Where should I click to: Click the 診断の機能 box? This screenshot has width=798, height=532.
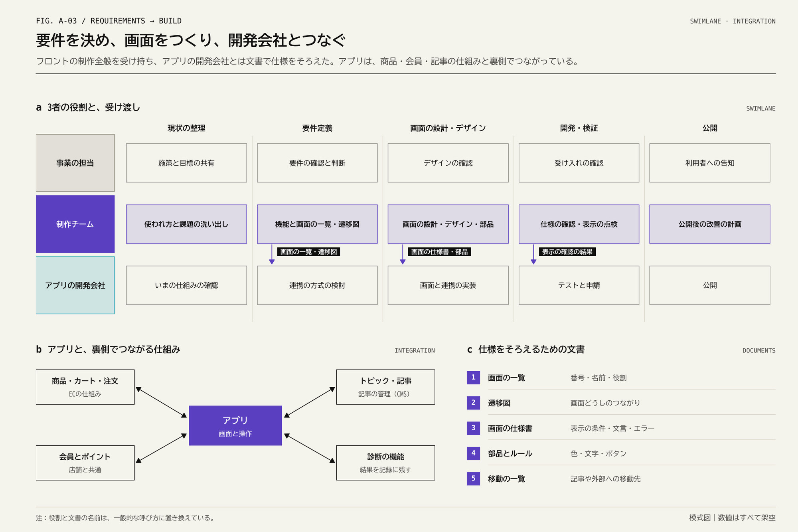pos(385,463)
